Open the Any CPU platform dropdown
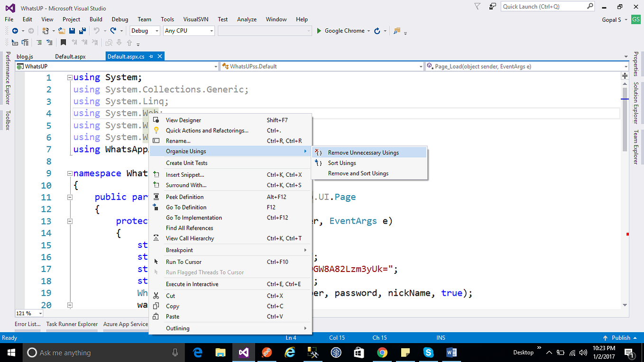The height and width of the screenshot is (362, 644). click(189, 30)
